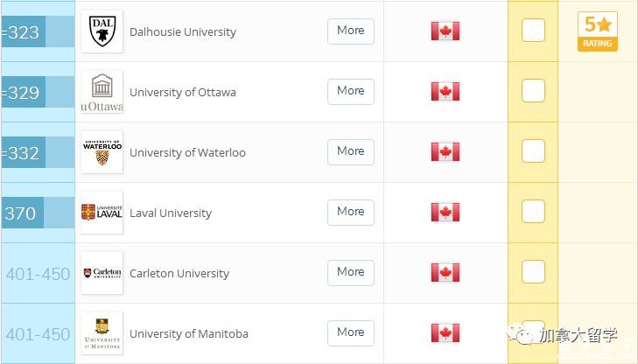Click the Canada flag in Dalhousie row
The width and height of the screenshot is (638, 364).
click(x=445, y=31)
